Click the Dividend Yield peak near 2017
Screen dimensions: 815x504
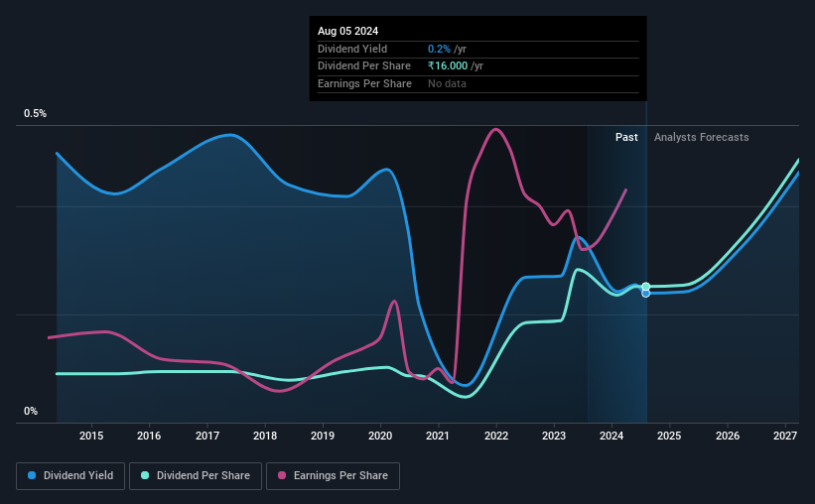tap(230, 135)
